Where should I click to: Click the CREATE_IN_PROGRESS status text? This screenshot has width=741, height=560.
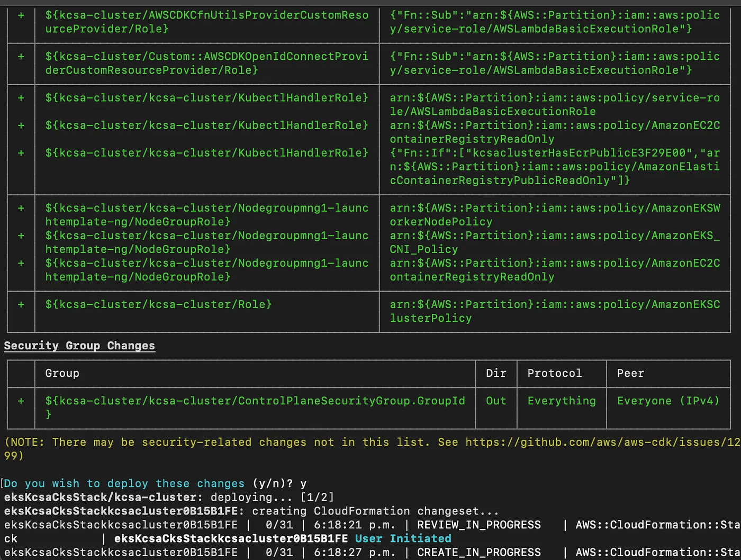[x=479, y=552]
